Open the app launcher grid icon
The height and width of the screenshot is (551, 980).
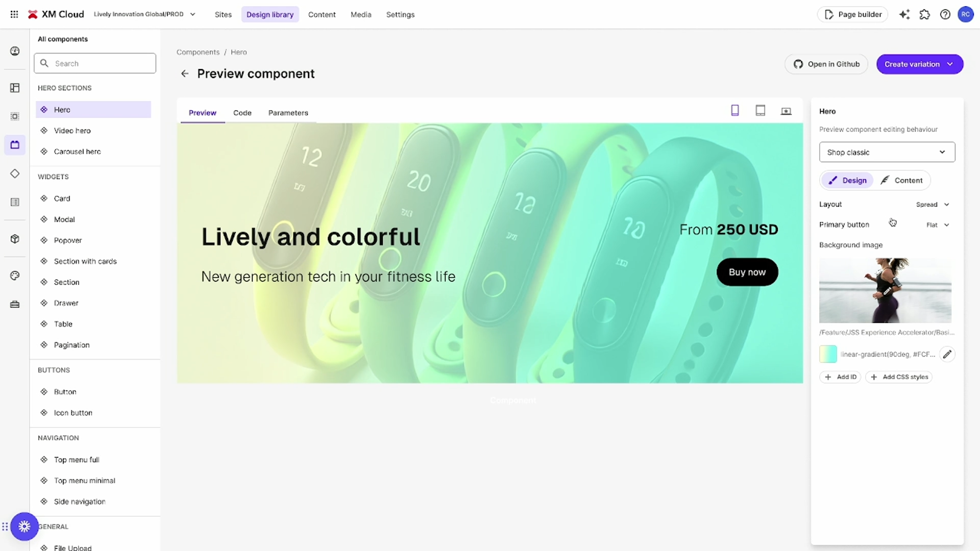[x=14, y=14]
